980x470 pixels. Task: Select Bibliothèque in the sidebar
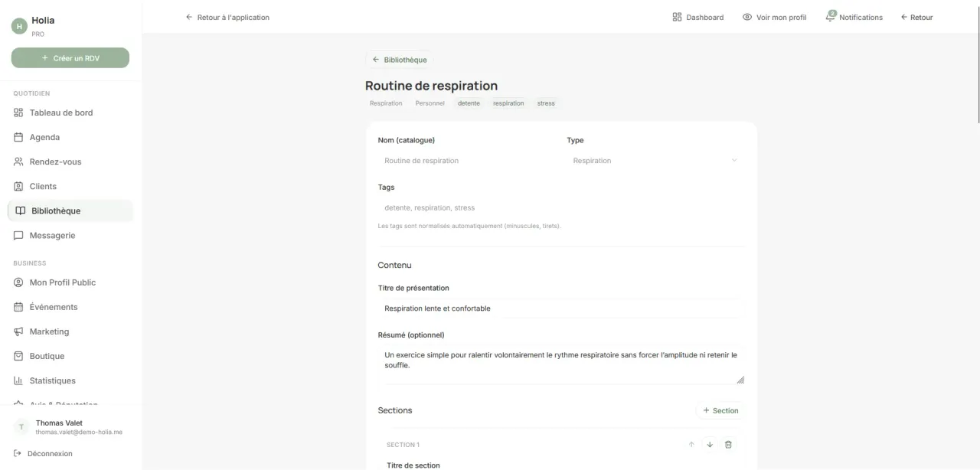[70, 211]
